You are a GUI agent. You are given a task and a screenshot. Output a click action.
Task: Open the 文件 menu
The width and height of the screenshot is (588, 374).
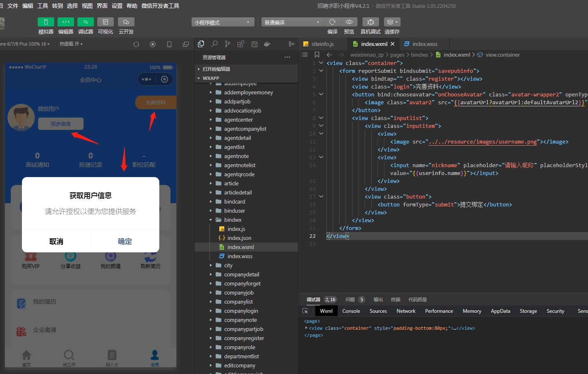coord(13,6)
